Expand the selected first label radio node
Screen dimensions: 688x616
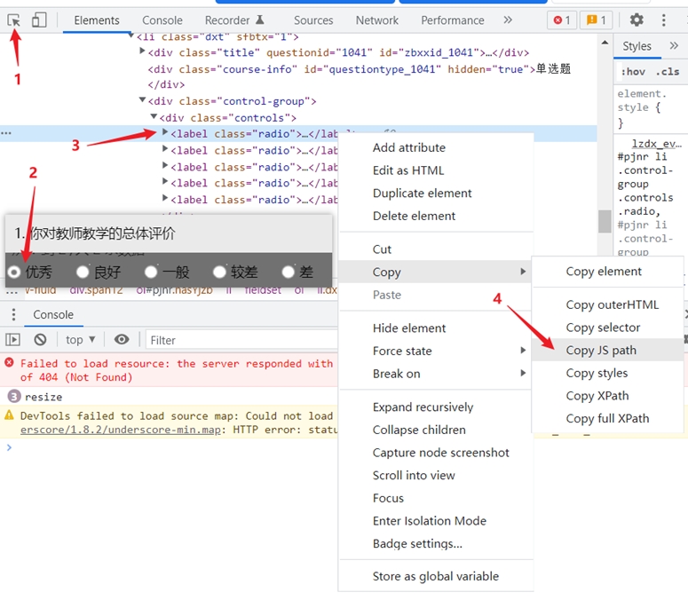pos(165,131)
